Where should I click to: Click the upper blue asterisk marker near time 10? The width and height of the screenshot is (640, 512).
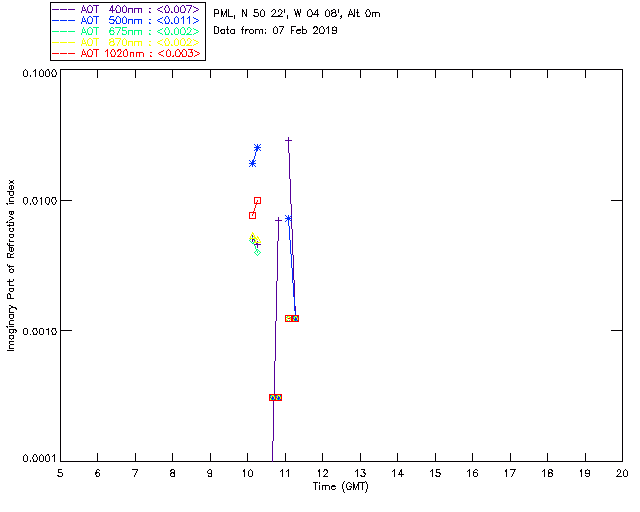(257, 148)
